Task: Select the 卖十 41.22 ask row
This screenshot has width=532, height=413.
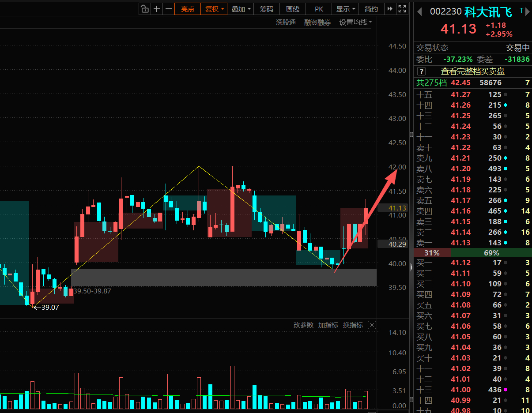Action: tap(473, 147)
